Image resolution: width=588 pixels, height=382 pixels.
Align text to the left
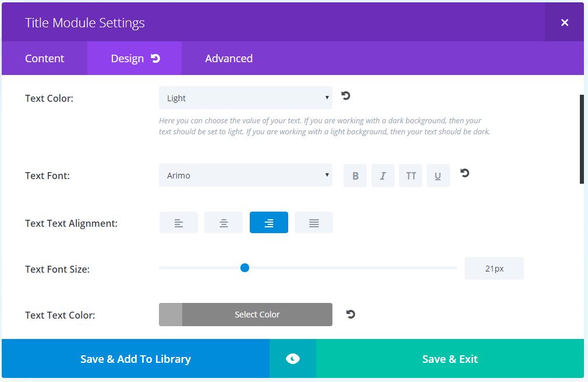click(179, 223)
